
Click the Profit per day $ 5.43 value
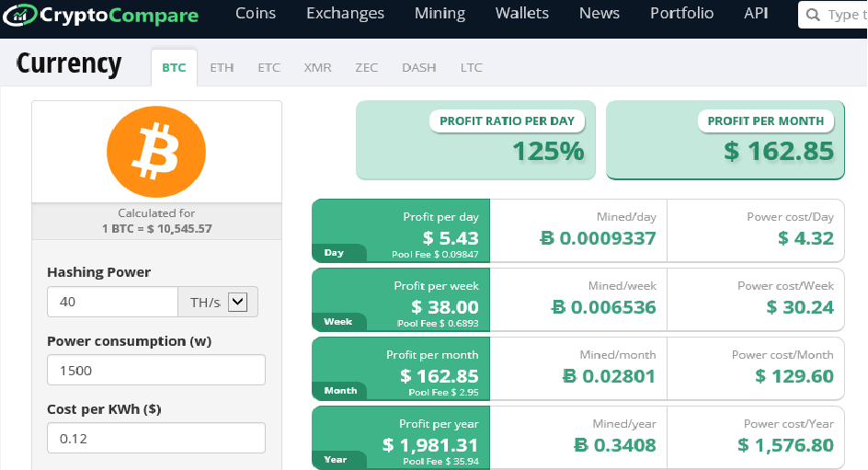point(451,238)
